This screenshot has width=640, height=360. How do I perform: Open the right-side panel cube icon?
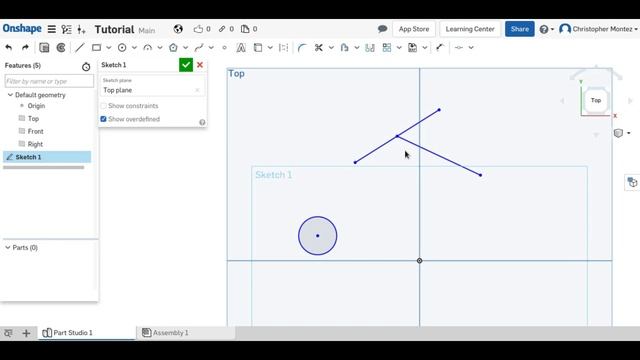click(632, 182)
